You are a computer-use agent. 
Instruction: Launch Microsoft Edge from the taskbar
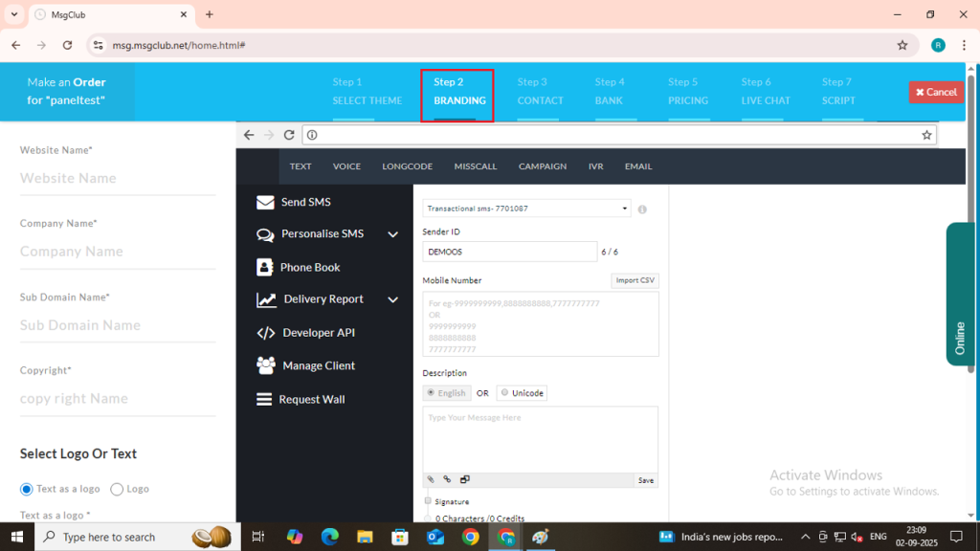pos(329,537)
